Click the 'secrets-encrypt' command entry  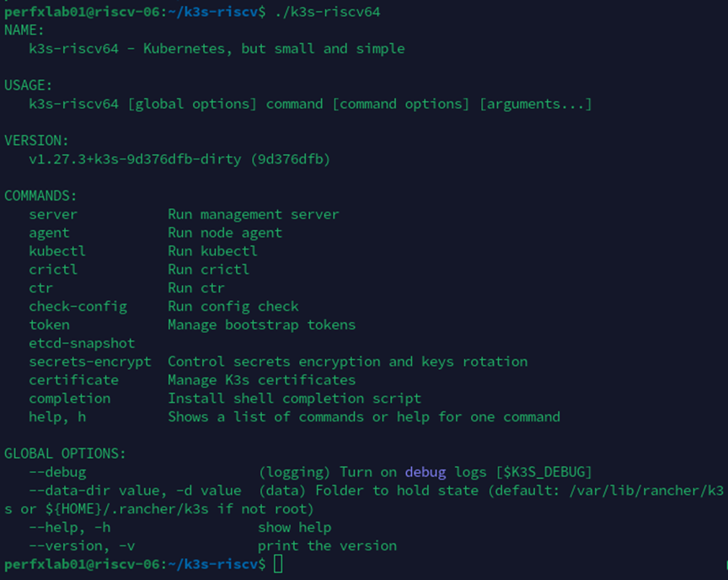tap(90, 362)
